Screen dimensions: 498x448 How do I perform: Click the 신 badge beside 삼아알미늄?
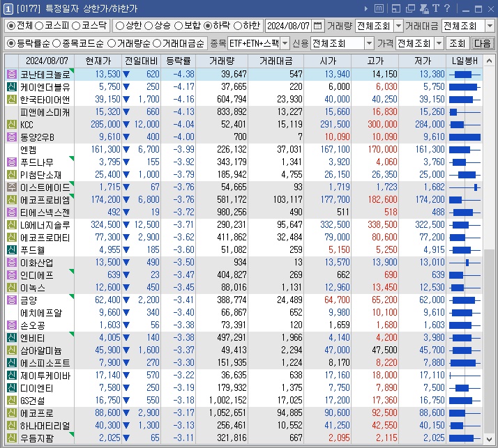(12, 350)
